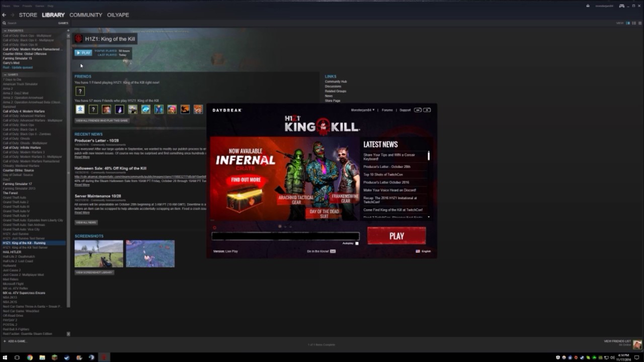Click the launcher download progress bar
This screenshot has width=644, height=362.
tap(285, 236)
